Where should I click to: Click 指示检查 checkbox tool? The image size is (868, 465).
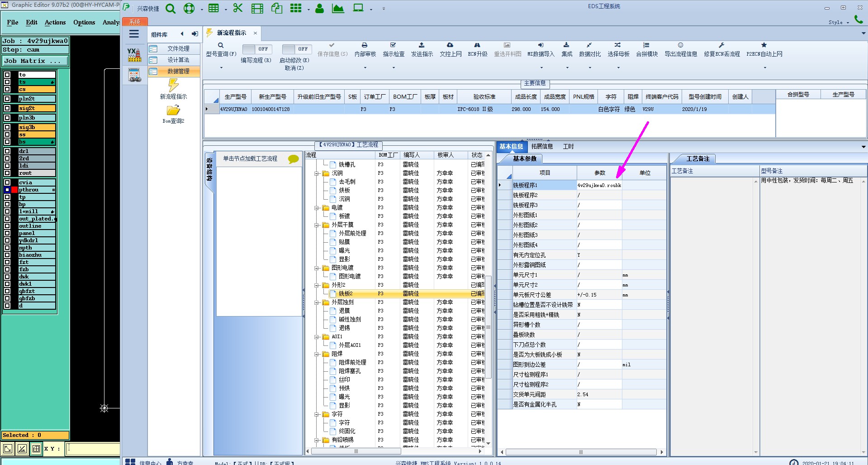(394, 50)
